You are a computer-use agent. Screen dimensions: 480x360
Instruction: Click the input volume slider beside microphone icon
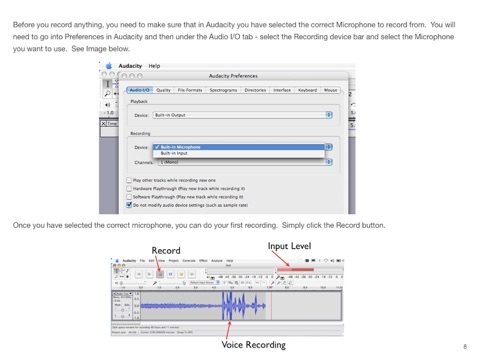[x=172, y=283]
